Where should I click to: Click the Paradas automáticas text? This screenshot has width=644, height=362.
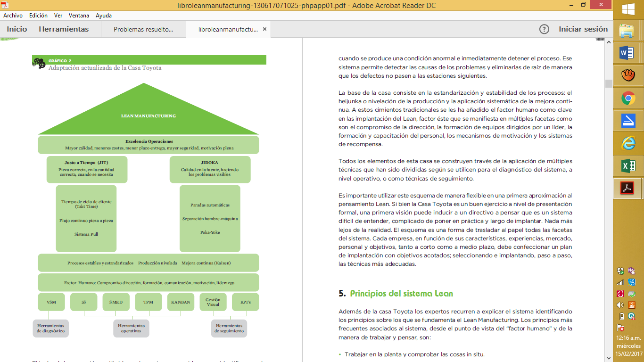tap(210, 205)
